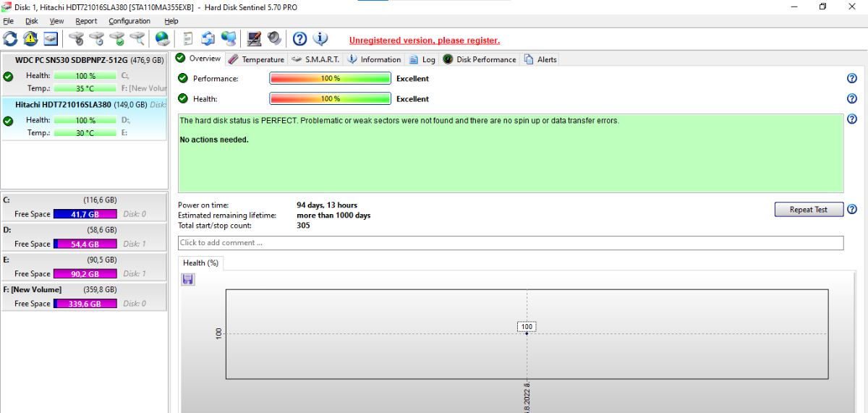Click the blue info 'i' toolbar icon

(x=320, y=39)
